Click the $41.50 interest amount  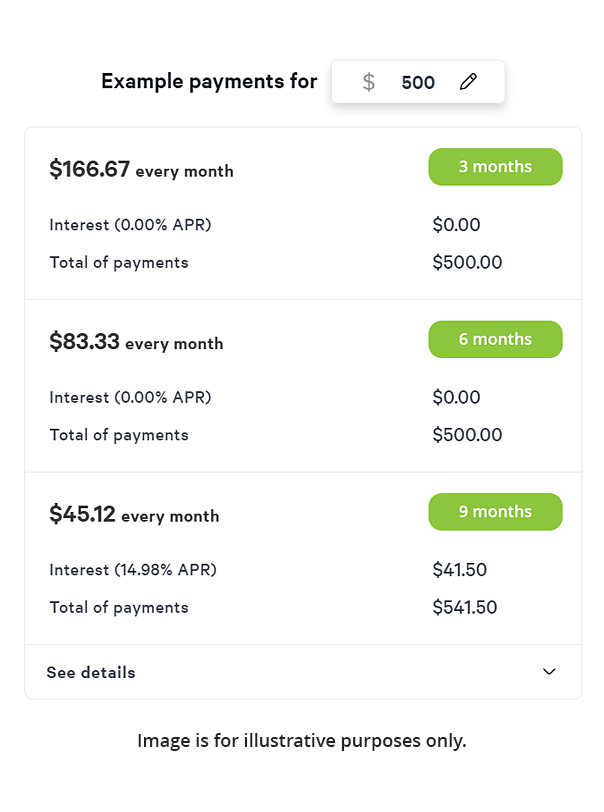pyautogui.click(x=459, y=570)
